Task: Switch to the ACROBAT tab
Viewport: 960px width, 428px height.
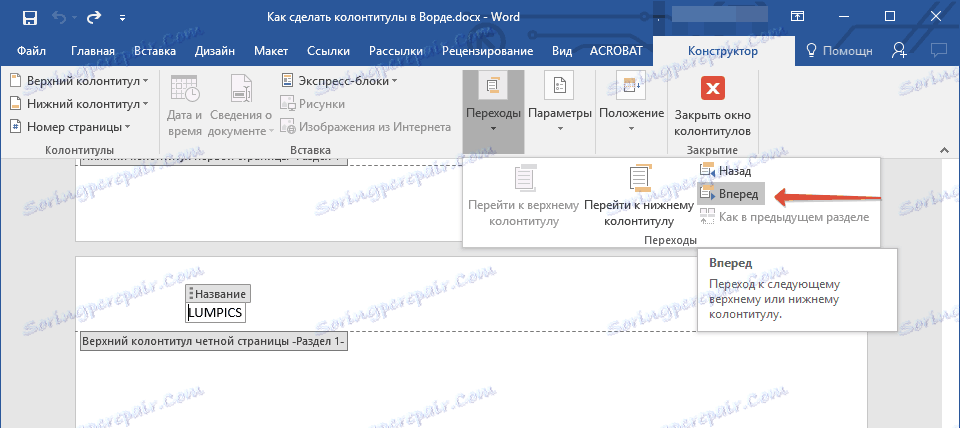Action: (616, 51)
